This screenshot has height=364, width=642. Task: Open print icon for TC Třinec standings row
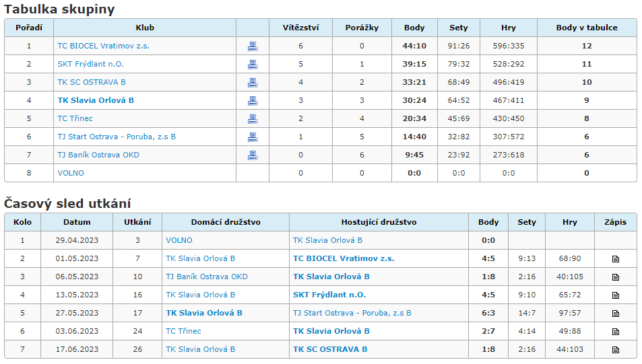[x=253, y=118]
